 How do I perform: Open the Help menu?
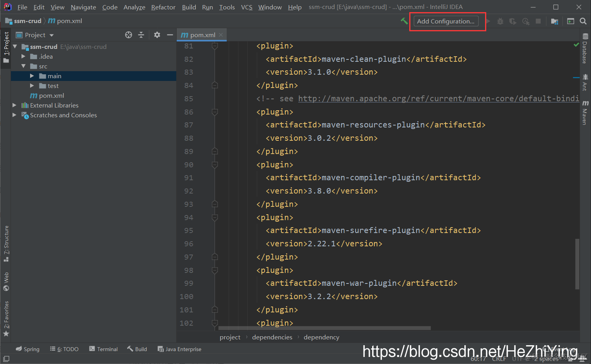tap(295, 7)
